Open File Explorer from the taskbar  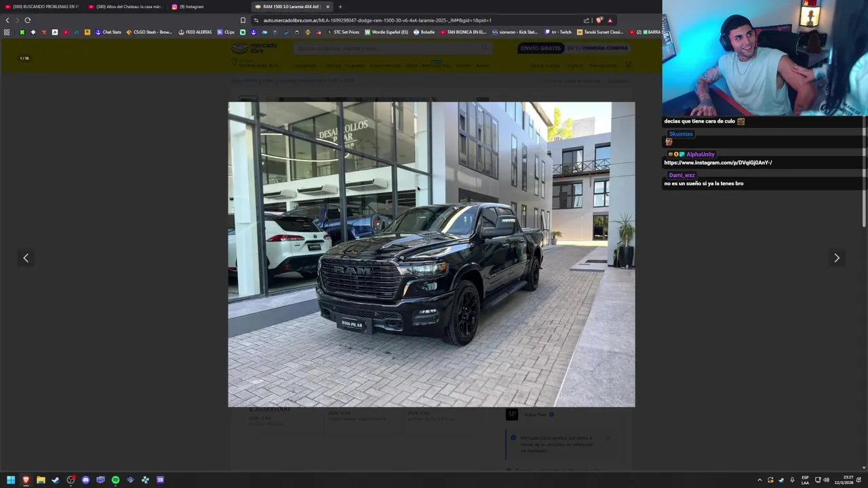pyautogui.click(x=41, y=480)
